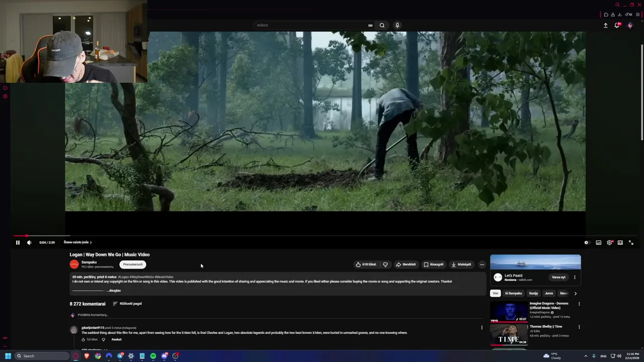Open Brave browser from taskbar

coord(87,356)
